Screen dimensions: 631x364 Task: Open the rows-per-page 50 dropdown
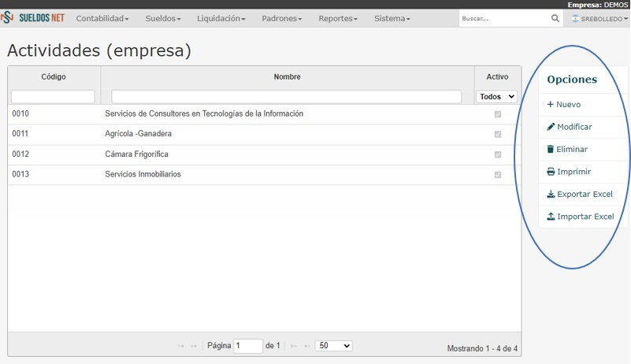(x=333, y=345)
